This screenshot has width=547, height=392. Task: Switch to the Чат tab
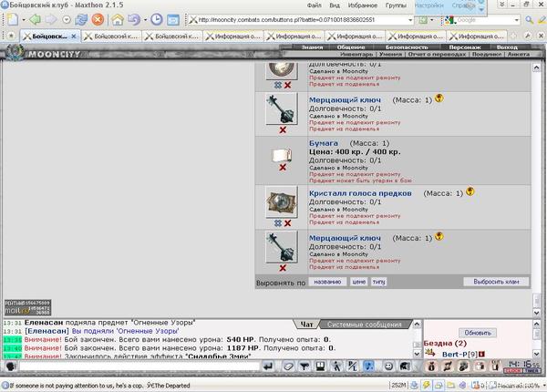click(x=306, y=325)
